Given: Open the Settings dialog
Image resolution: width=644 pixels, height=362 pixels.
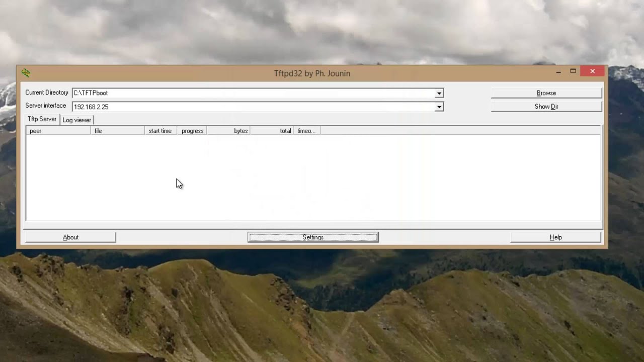Looking at the screenshot, I should click(x=313, y=237).
